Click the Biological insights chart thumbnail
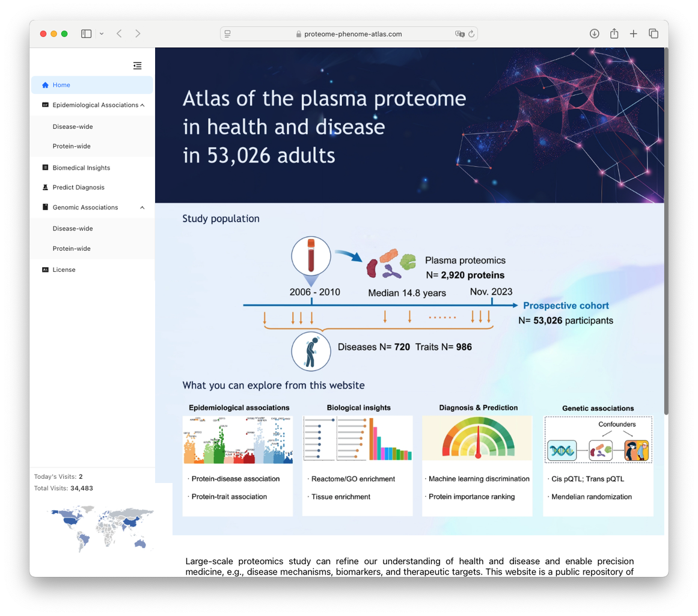The height and width of the screenshot is (616, 698). click(358, 439)
